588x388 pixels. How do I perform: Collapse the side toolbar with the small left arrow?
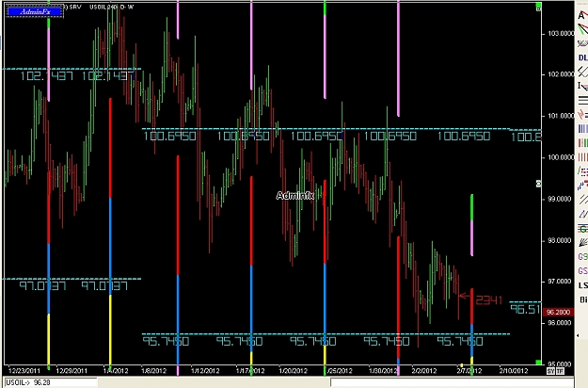click(x=578, y=336)
